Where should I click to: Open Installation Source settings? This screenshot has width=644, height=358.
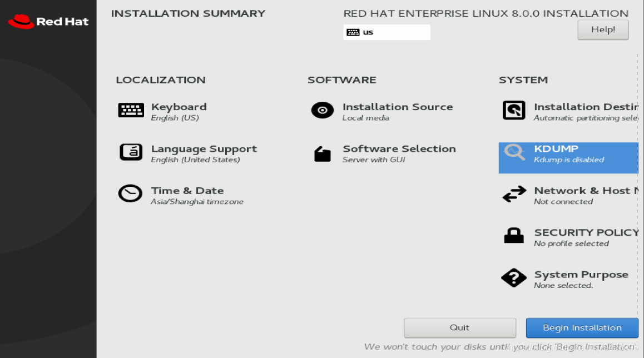(x=398, y=107)
